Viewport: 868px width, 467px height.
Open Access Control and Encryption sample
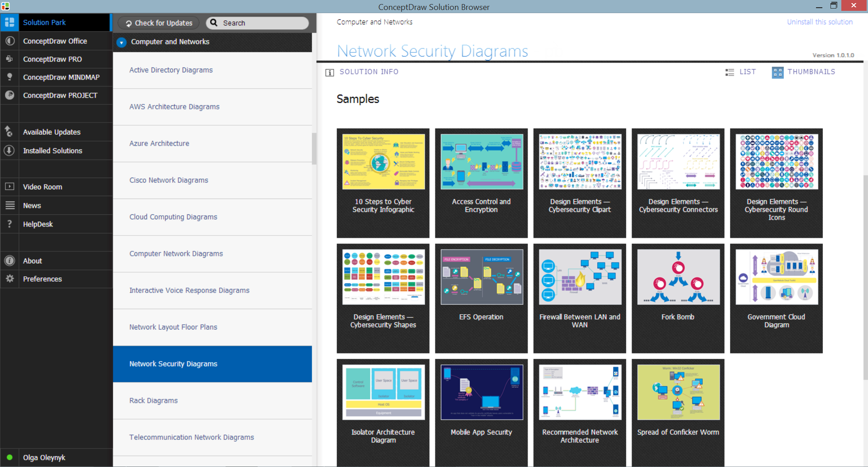pyautogui.click(x=481, y=183)
